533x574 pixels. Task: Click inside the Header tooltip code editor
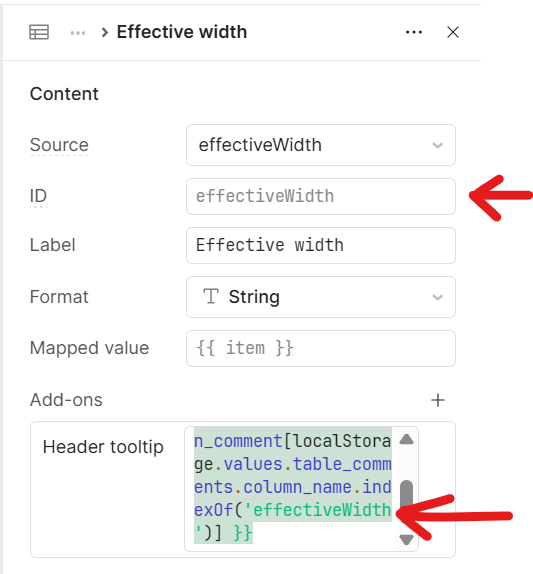pyautogui.click(x=293, y=488)
